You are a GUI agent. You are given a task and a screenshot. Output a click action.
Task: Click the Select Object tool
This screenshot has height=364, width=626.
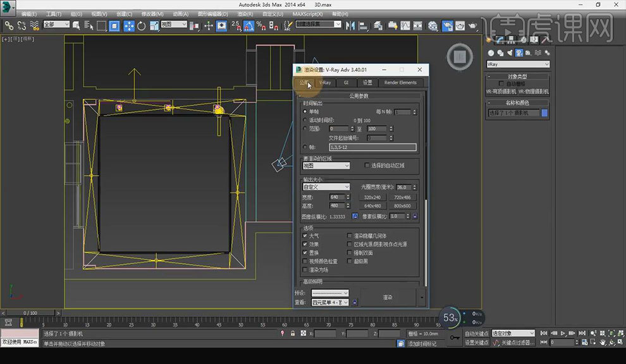pos(76,26)
